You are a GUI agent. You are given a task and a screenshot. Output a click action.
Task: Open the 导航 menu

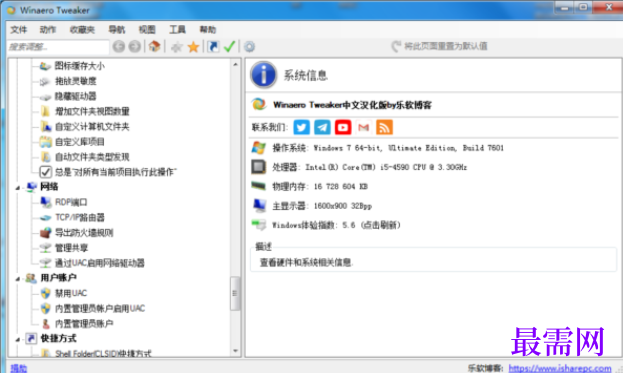coord(117,29)
